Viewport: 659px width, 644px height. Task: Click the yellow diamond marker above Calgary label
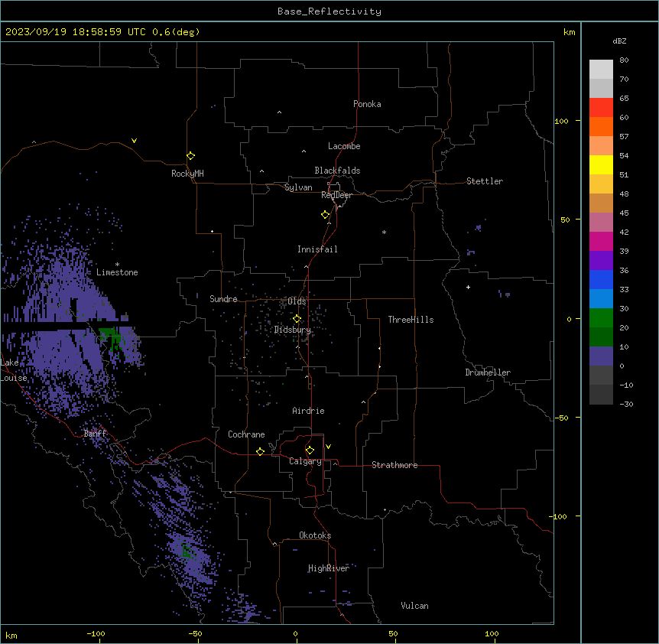[x=310, y=450]
